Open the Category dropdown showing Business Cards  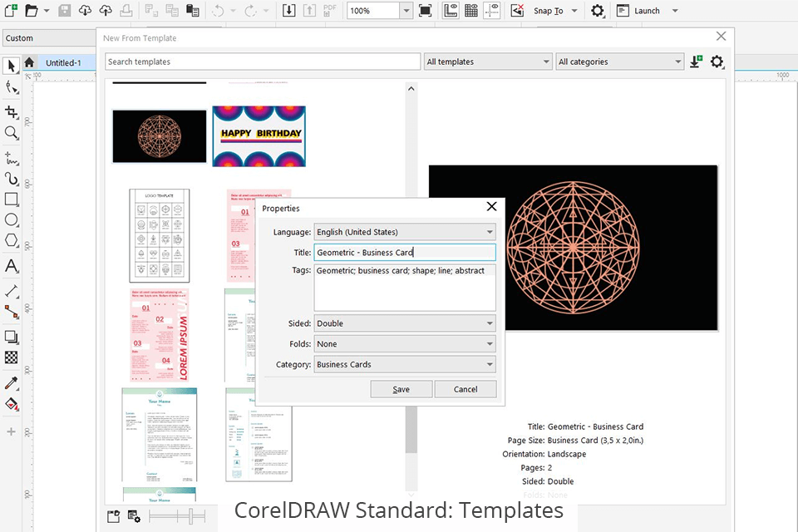[x=405, y=365]
